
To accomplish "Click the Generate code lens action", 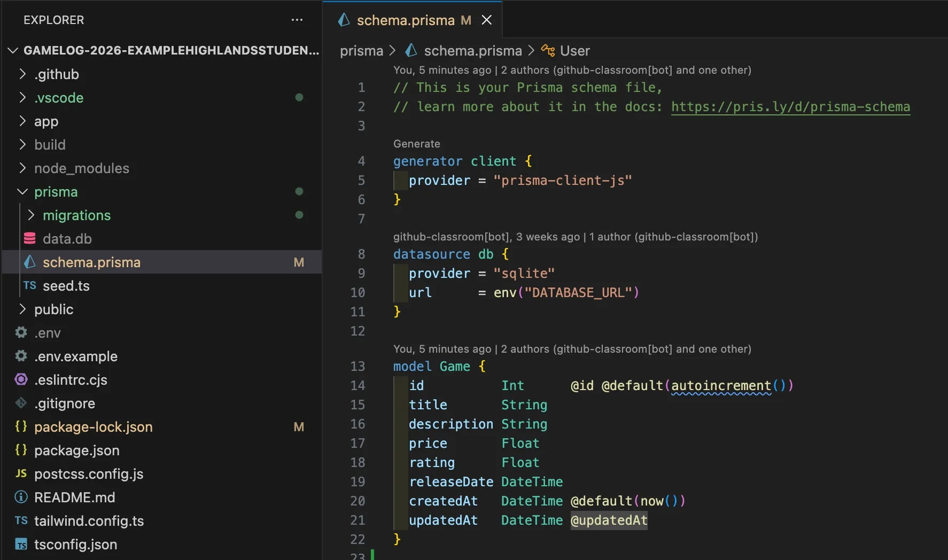I will coord(416,144).
